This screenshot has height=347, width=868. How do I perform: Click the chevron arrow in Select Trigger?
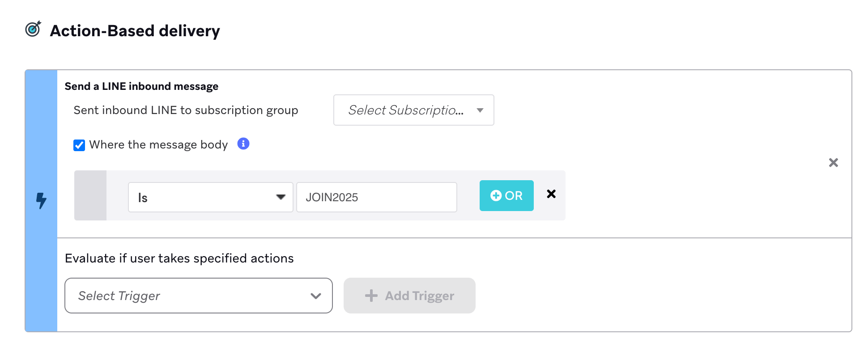tap(316, 296)
